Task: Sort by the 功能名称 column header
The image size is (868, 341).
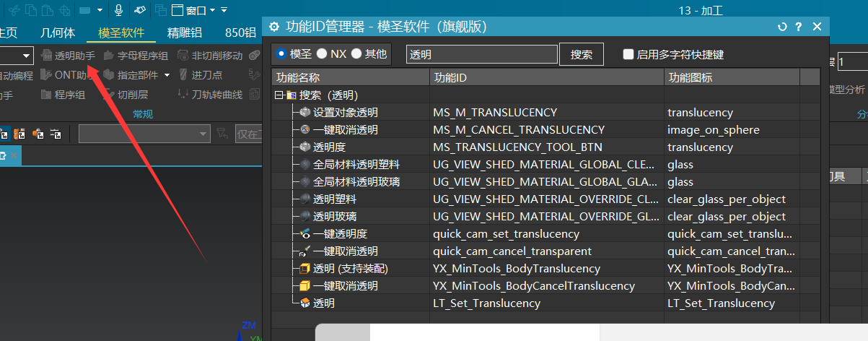Action: [351, 77]
